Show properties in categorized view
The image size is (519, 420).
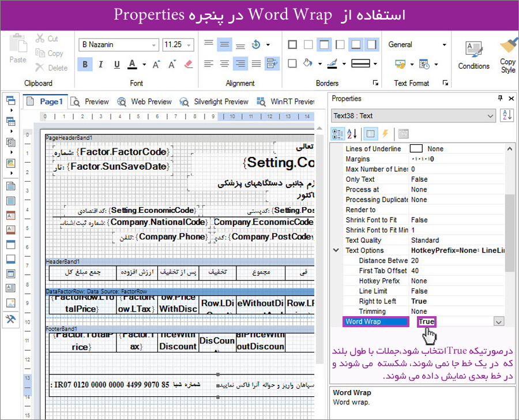click(x=337, y=134)
